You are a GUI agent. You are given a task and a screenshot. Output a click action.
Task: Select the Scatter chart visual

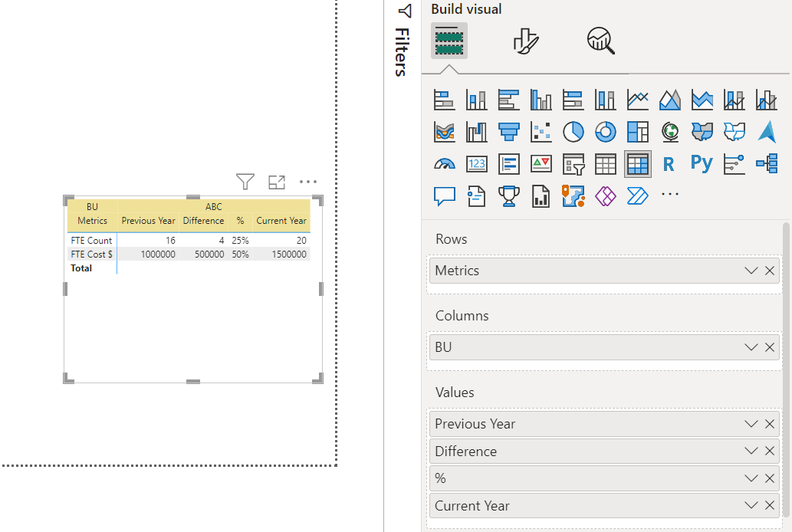pos(541,132)
